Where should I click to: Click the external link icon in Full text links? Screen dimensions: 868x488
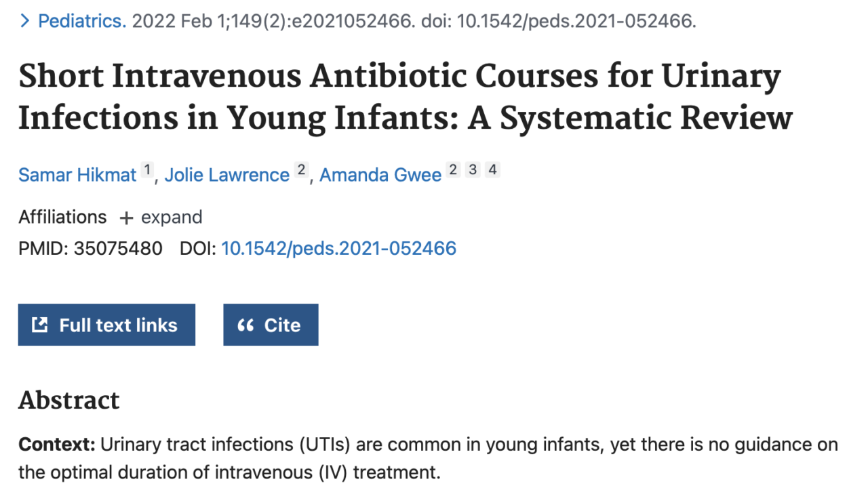(40, 325)
